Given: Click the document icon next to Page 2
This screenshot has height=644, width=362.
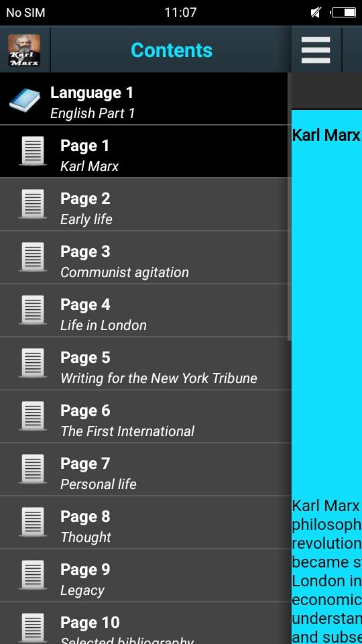Looking at the screenshot, I should pyautogui.click(x=33, y=204).
